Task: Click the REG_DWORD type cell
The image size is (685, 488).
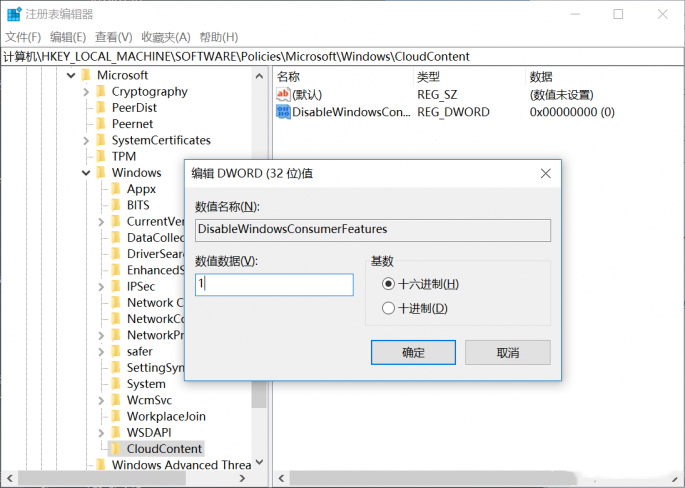Action: [x=453, y=112]
